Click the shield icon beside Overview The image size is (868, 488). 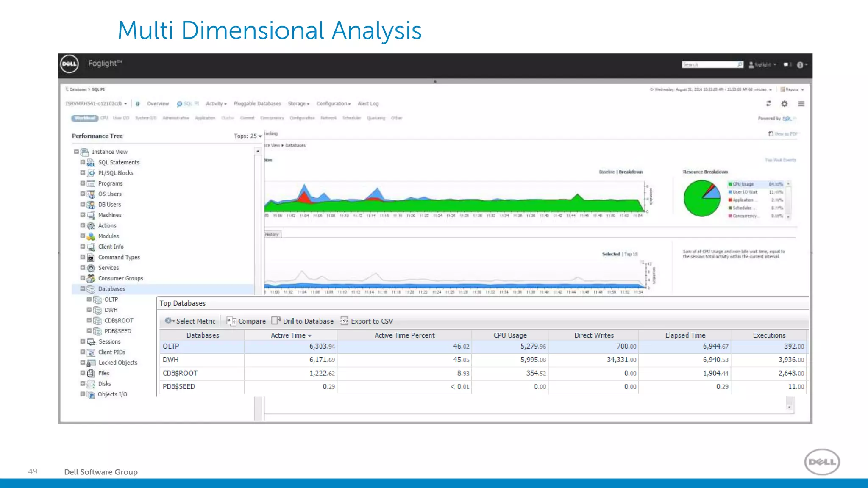click(x=137, y=104)
